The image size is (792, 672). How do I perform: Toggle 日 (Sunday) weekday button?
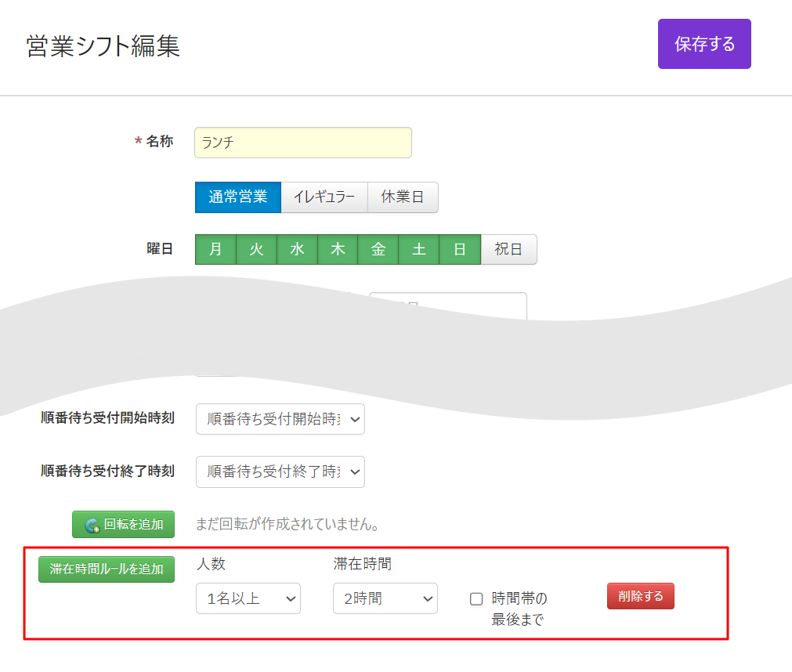point(460,250)
